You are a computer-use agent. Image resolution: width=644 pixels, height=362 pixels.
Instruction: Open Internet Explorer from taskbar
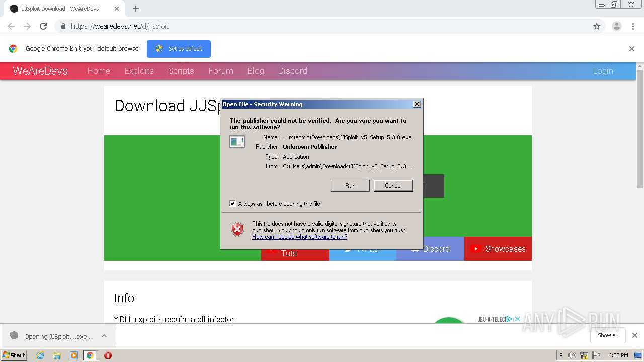[x=40, y=355]
